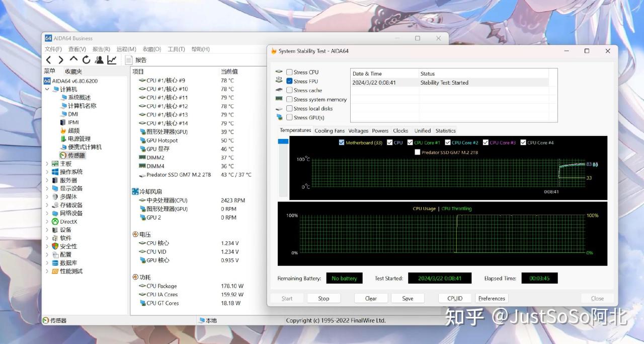Viewport: 644px width, 344px height.
Task: Toggle the Motherboard (33) graph checkbox
Action: click(x=342, y=143)
